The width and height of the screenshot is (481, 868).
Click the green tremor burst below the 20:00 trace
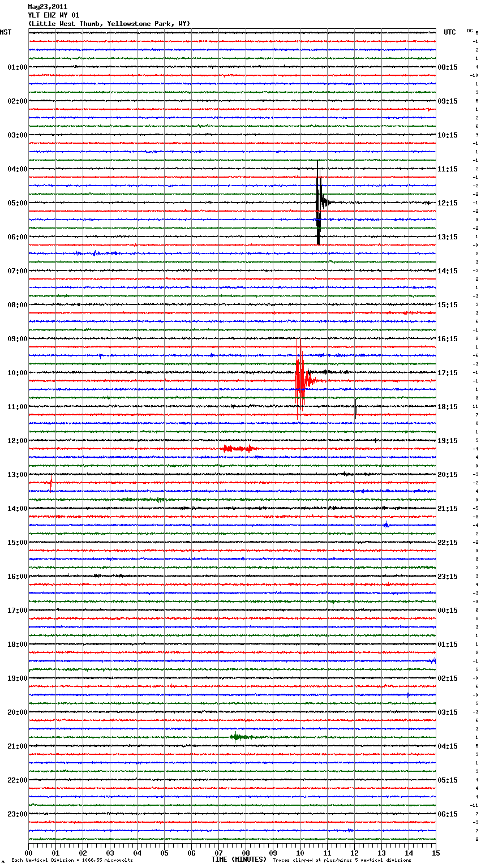pyautogui.click(x=240, y=737)
